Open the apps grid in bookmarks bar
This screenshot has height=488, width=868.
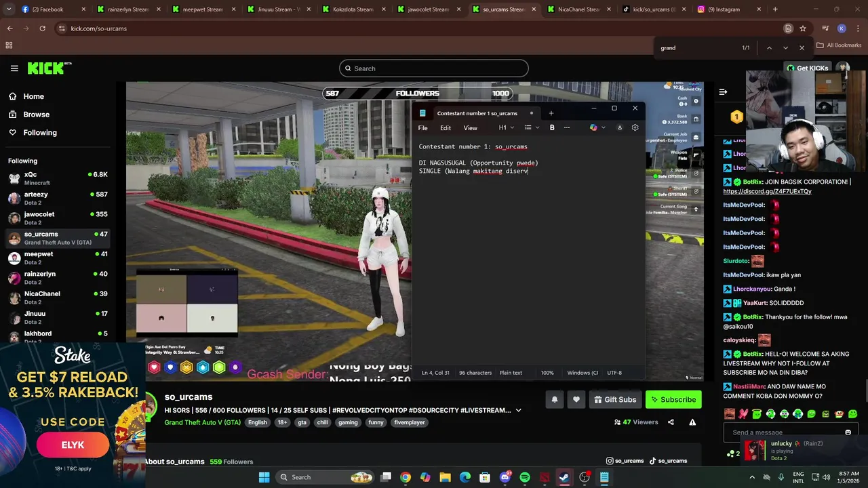point(9,45)
